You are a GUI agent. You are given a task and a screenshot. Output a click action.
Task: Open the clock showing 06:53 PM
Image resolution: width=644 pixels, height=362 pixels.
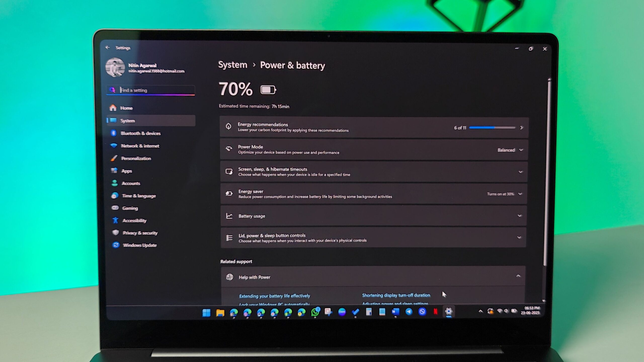click(530, 310)
